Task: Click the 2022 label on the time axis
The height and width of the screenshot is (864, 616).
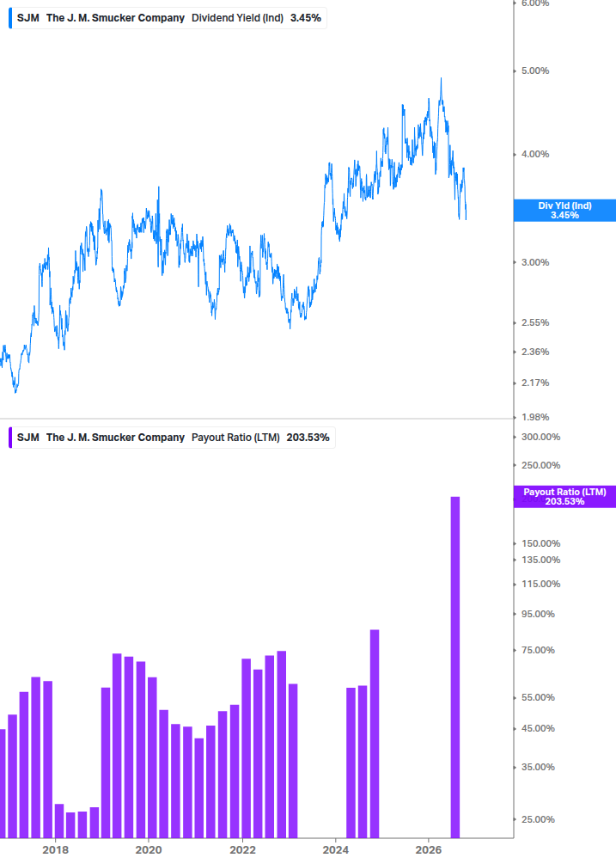Action: (x=242, y=849)
